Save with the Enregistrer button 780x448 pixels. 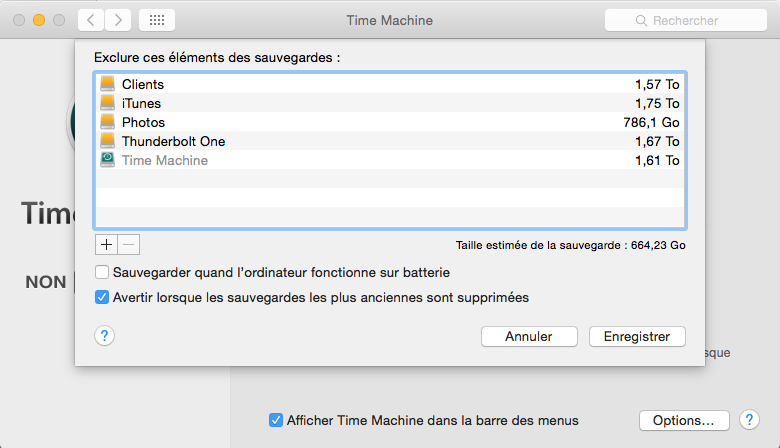[x=637, y=337]
